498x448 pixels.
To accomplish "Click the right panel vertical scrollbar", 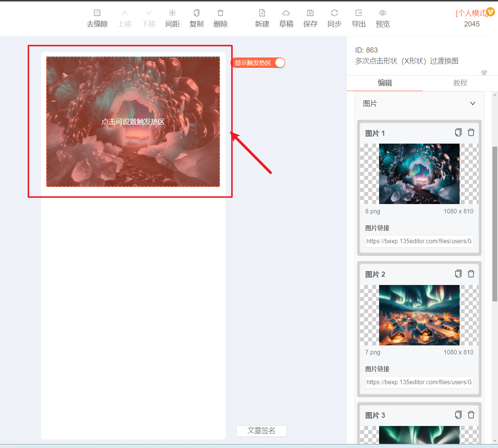I will point(495,224).
